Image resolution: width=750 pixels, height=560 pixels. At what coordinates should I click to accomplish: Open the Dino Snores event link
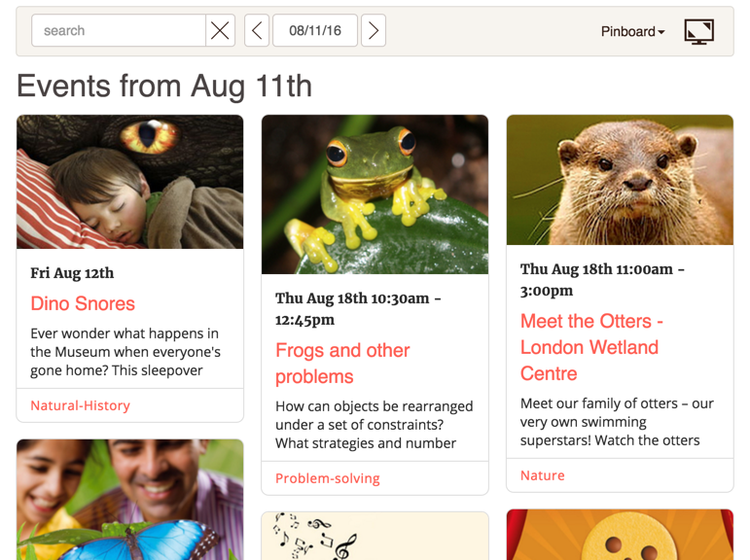point(83,303)
